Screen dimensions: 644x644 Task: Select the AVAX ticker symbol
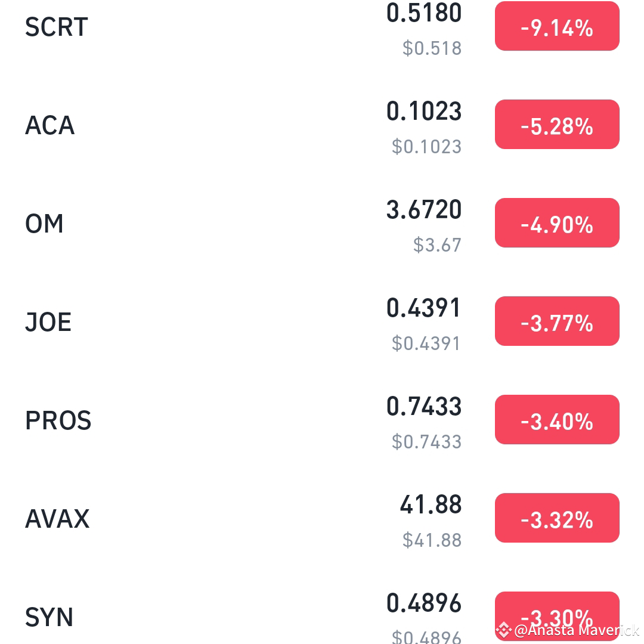(57, 519)
